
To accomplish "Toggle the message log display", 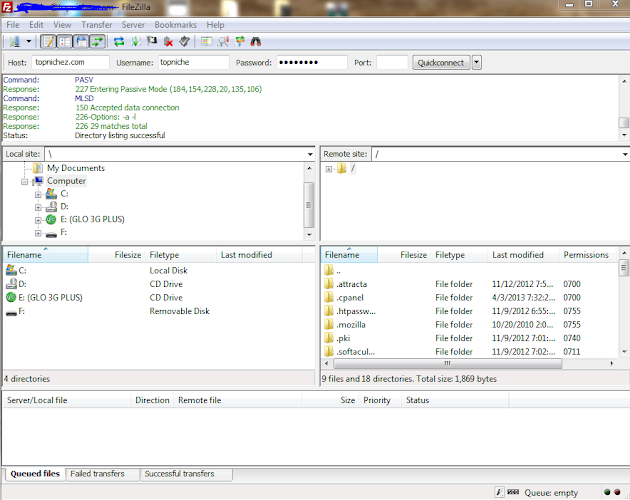I will click(x=49, y=41).
